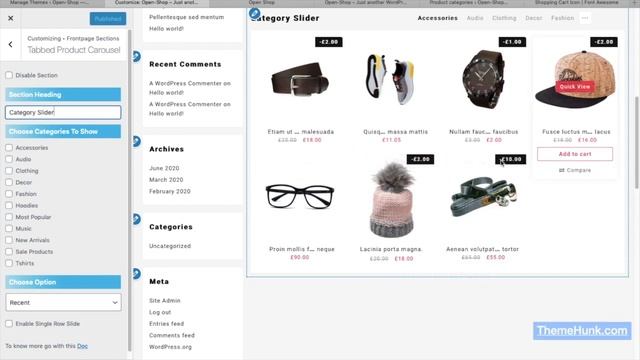Click the Compare link under Add to cart
The height and width of the screenshot is (360, 640).
click(x=575, y=170)
